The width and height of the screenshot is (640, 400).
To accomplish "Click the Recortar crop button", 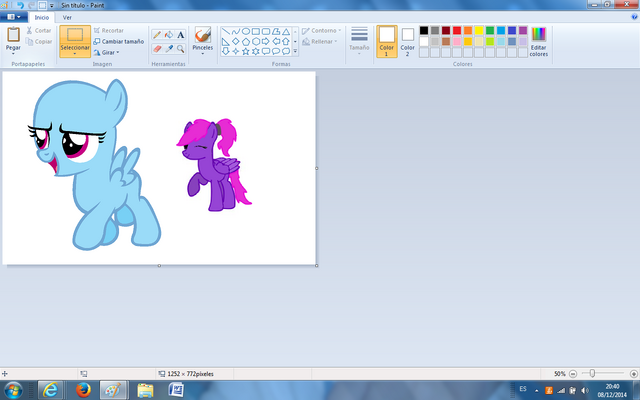I will click(109, 31).
